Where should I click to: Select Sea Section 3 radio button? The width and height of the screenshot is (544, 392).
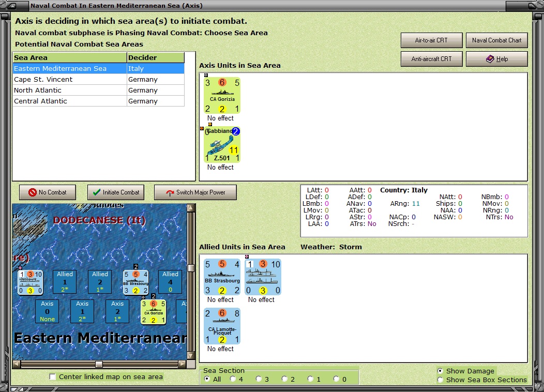coord(259,379)
